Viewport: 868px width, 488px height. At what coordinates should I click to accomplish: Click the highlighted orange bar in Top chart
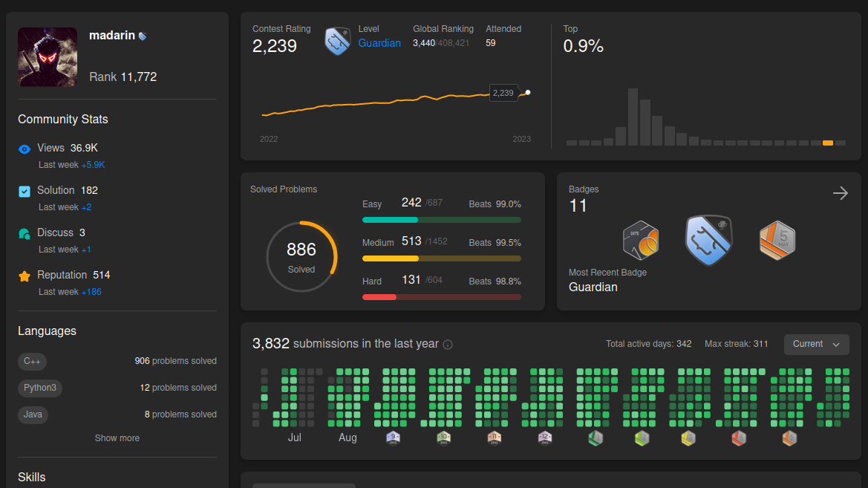point(828,143)
